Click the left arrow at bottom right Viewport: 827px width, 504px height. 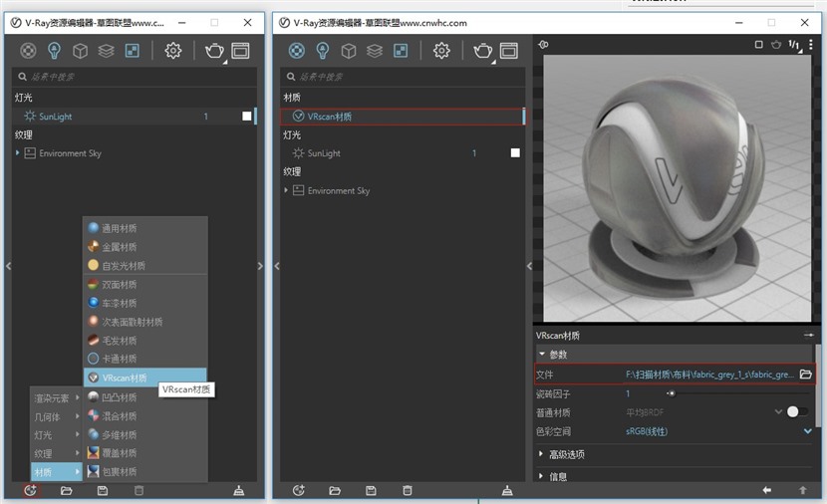[767, 490]
